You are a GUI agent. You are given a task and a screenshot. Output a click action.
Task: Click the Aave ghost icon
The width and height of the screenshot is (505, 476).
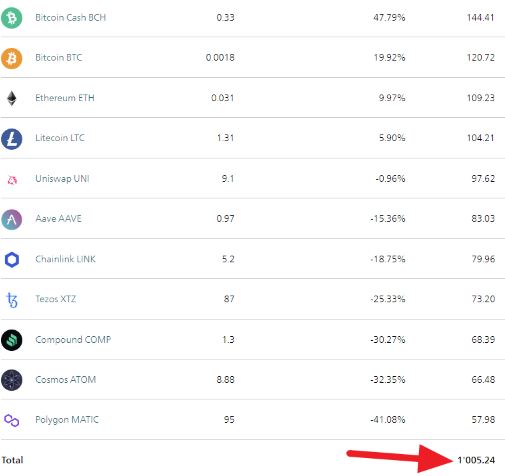click(12, 219)
